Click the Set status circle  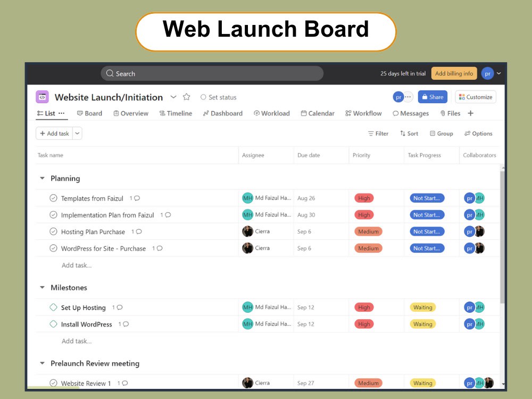pyautogui.click(x=203, y=97)
